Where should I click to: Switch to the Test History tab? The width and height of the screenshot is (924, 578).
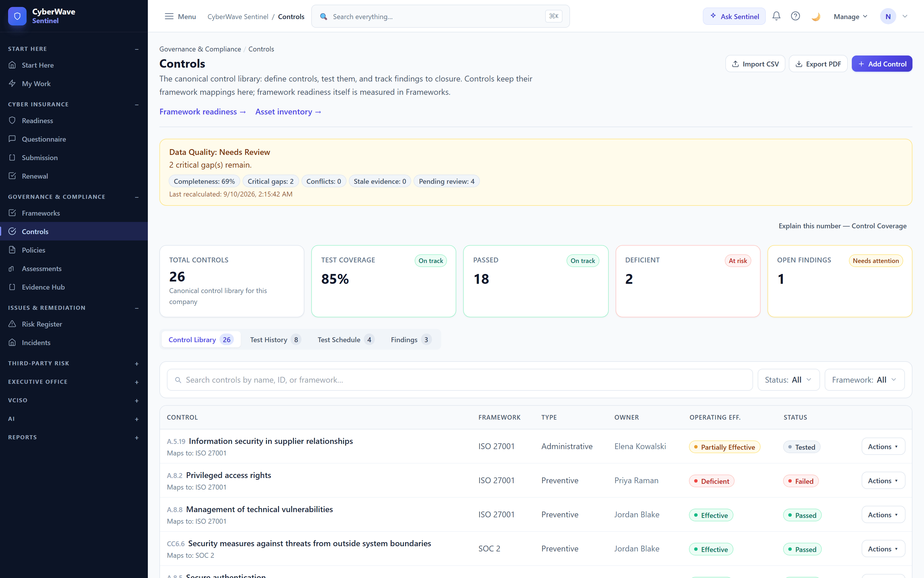click(275, 340)
